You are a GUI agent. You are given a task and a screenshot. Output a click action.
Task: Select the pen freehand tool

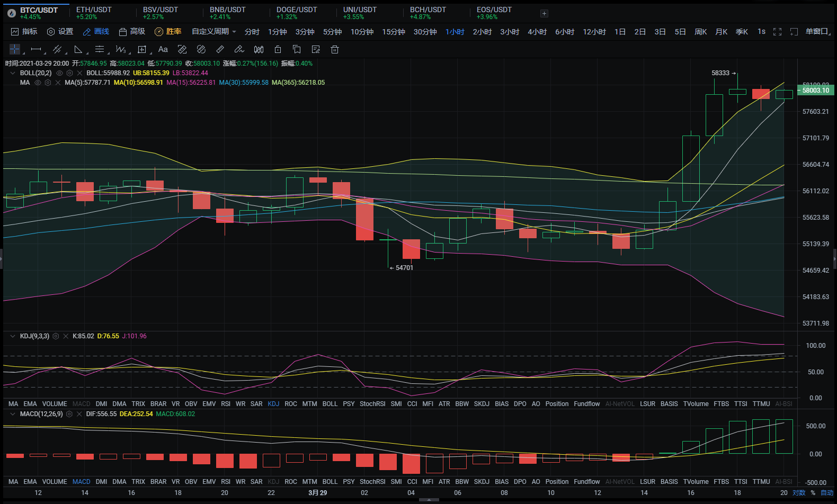click(239, 49)
